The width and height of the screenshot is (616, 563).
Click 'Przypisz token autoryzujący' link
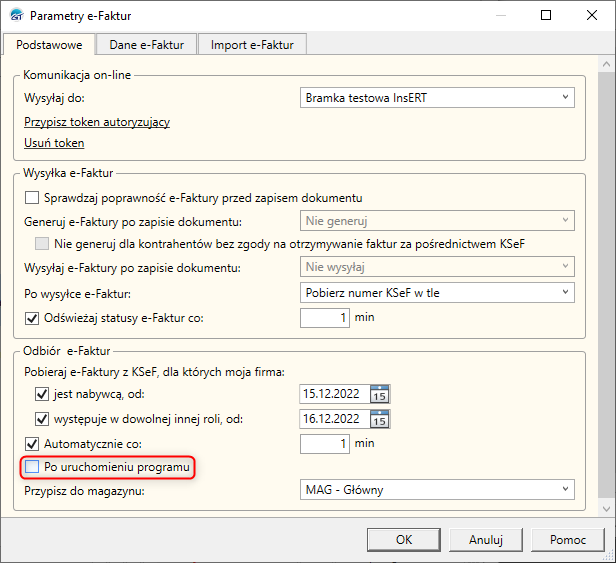tap(97, 122)
